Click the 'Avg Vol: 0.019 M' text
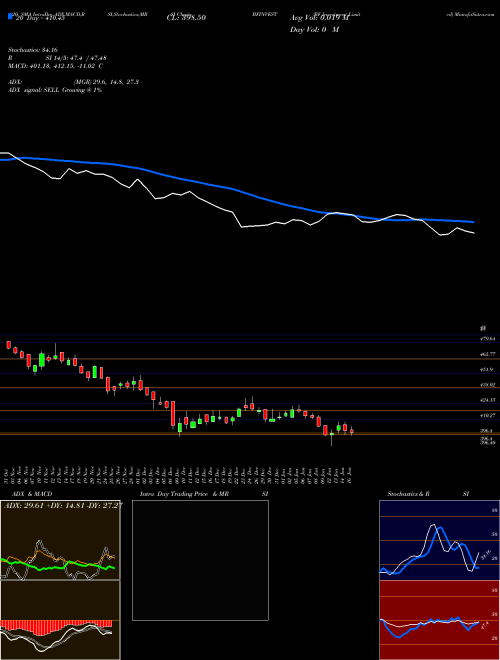The width and height of the screenshot is (500, 660). click(319, 18)
